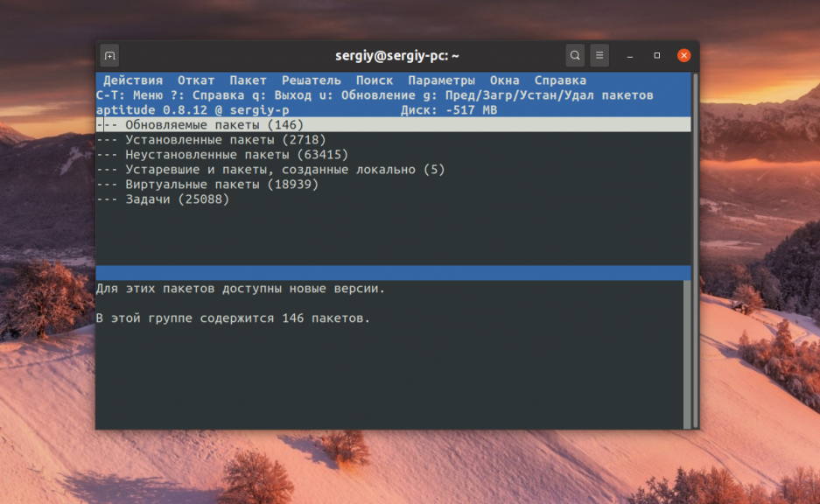Maximize the terminal window
820x504 pixels.
(x=656, y=56)
